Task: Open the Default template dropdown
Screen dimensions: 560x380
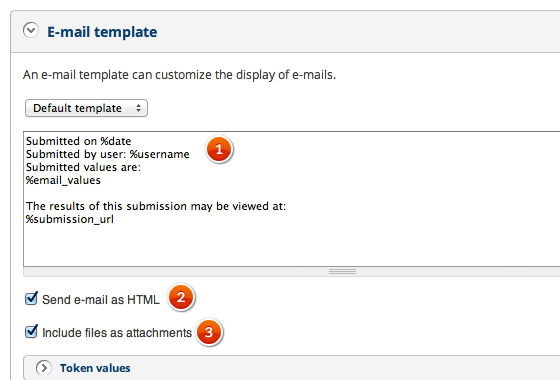Action: pyautogui.click(x=86, y=108)
